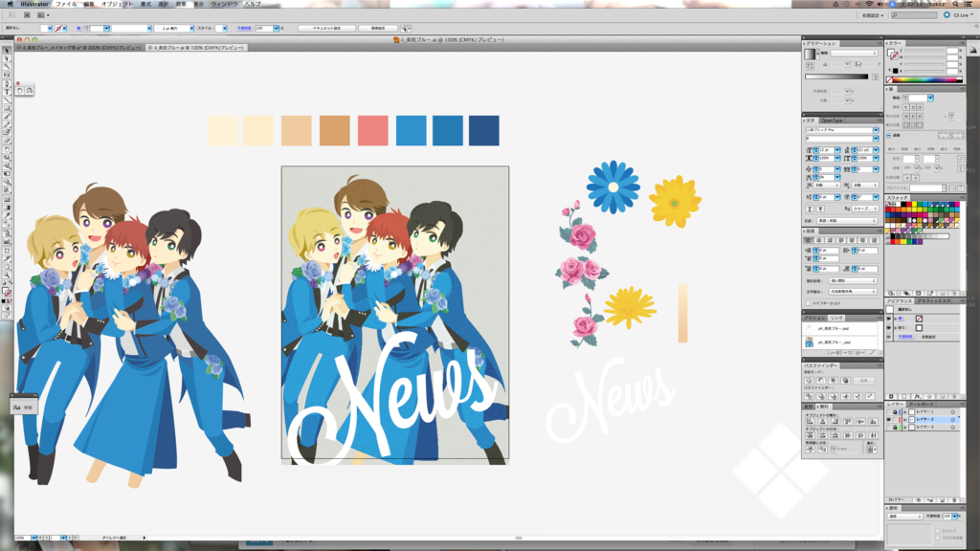This screenshot has height=551, width=980.
Task: Click the align center paragraph icon
Action: tap(819, 240)
